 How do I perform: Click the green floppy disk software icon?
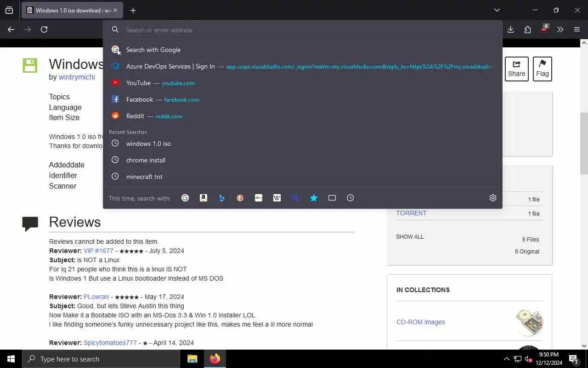pos(30,65)
